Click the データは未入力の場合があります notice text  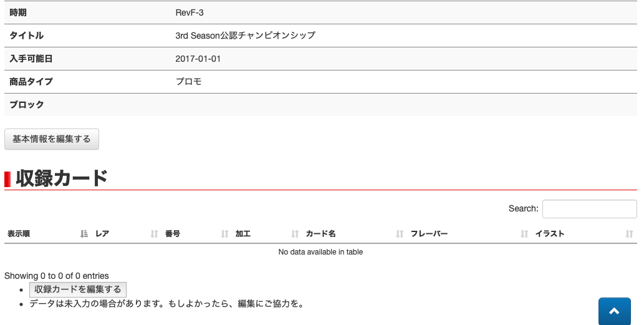pyautogui.click(x=166, y=304)
